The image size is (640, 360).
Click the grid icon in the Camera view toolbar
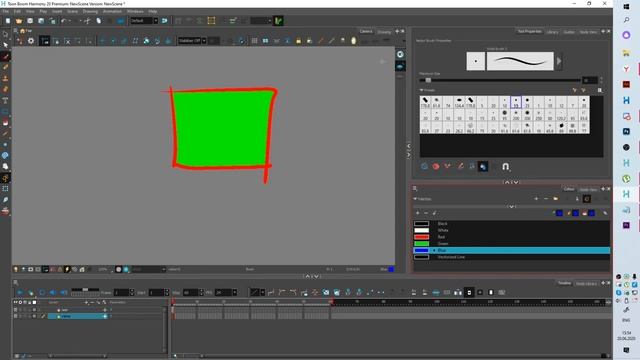point(254,41)
